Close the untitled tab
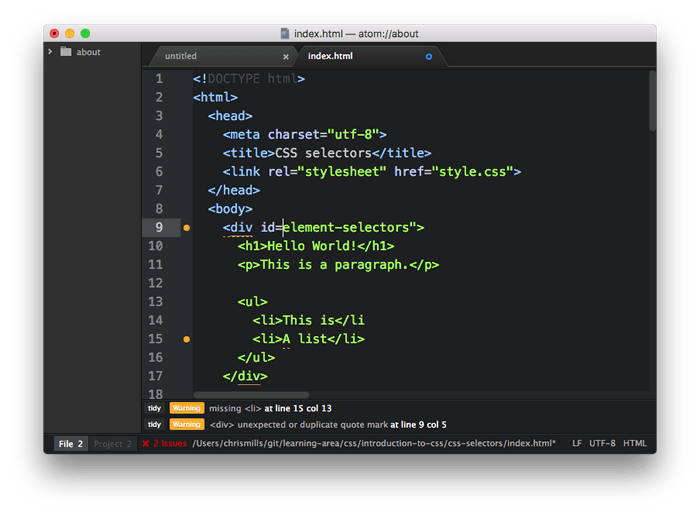Viewport: 700px width, 516px height. 285,57
